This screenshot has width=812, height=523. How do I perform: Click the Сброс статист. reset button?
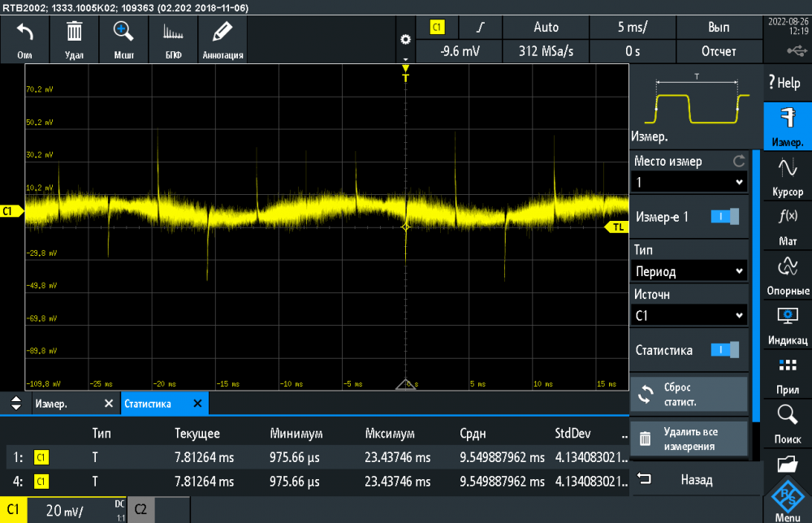689,395
